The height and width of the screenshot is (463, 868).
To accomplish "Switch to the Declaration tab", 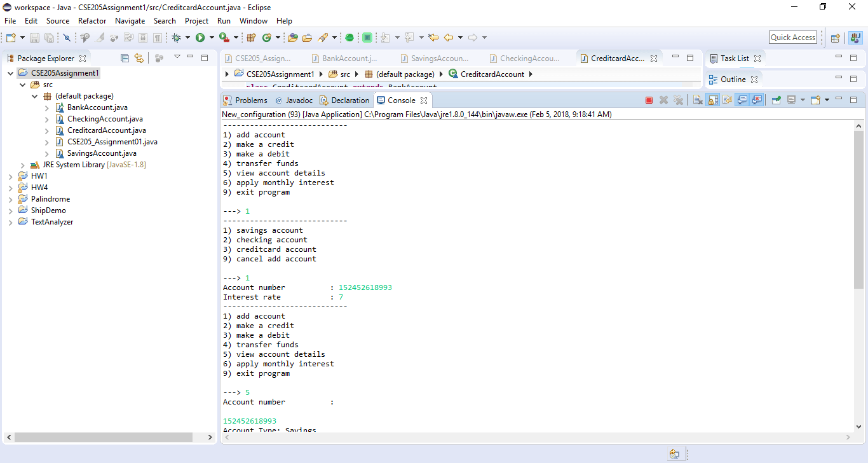I will pos(344,100).
